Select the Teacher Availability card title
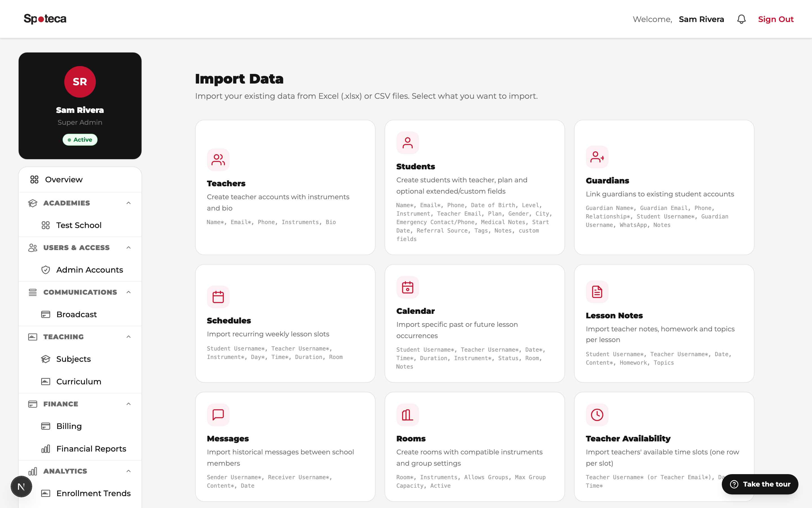The width and height of the screenshot is (812, 508). (x=628, y=439)
